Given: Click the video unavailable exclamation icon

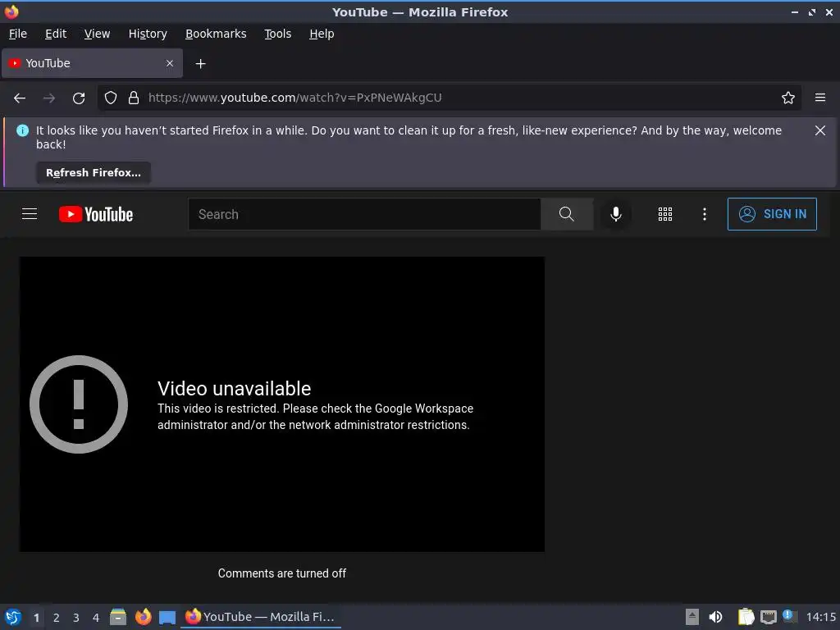Looking at the screenshot, I should point(79,404).
